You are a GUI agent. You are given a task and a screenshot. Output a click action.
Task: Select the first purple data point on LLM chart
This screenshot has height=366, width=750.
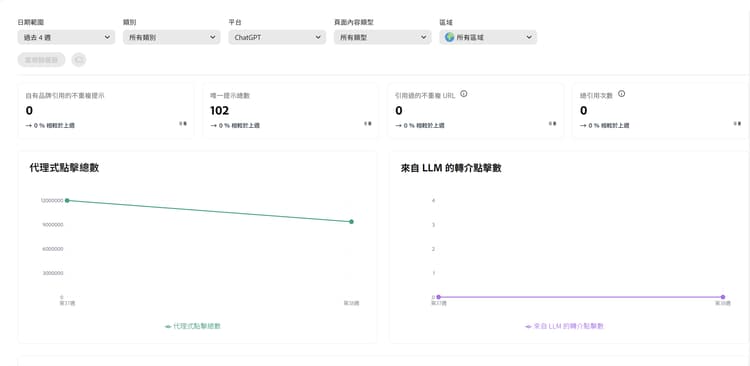coord(438,297)
